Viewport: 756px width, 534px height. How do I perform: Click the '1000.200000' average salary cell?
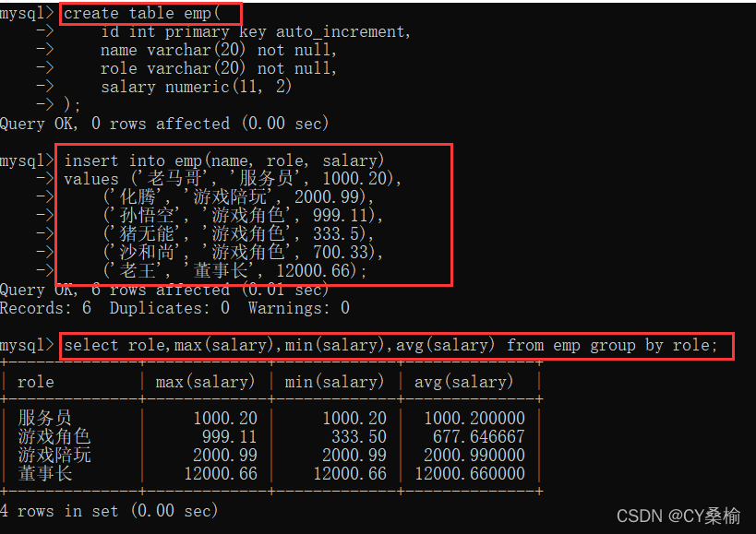474,418
